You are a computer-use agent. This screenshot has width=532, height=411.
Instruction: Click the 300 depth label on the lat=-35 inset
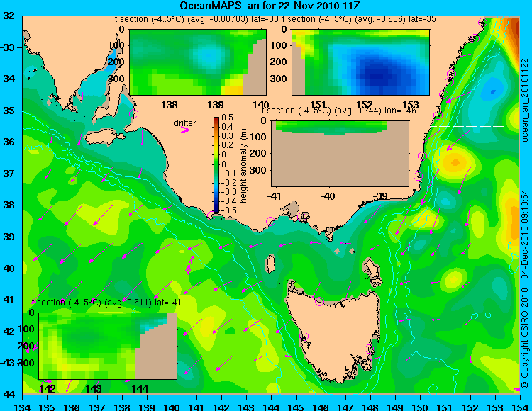coord(279,79)
